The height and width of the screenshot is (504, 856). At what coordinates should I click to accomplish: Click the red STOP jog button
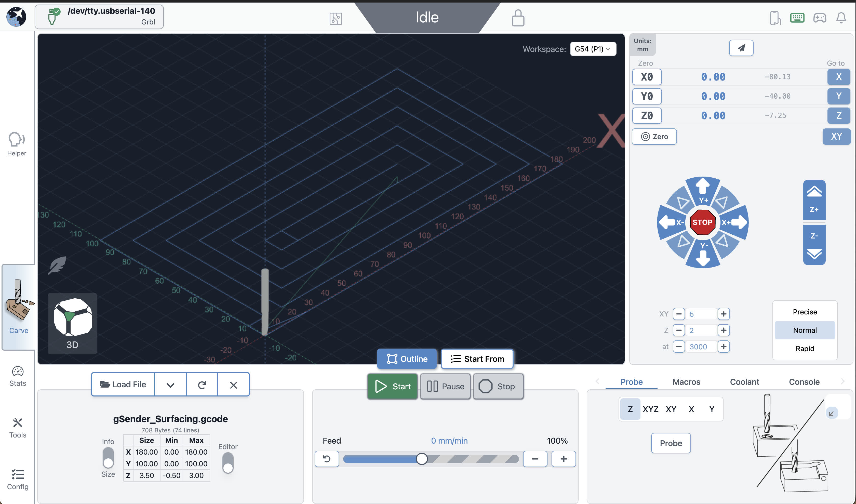click(x=702, y=222)
